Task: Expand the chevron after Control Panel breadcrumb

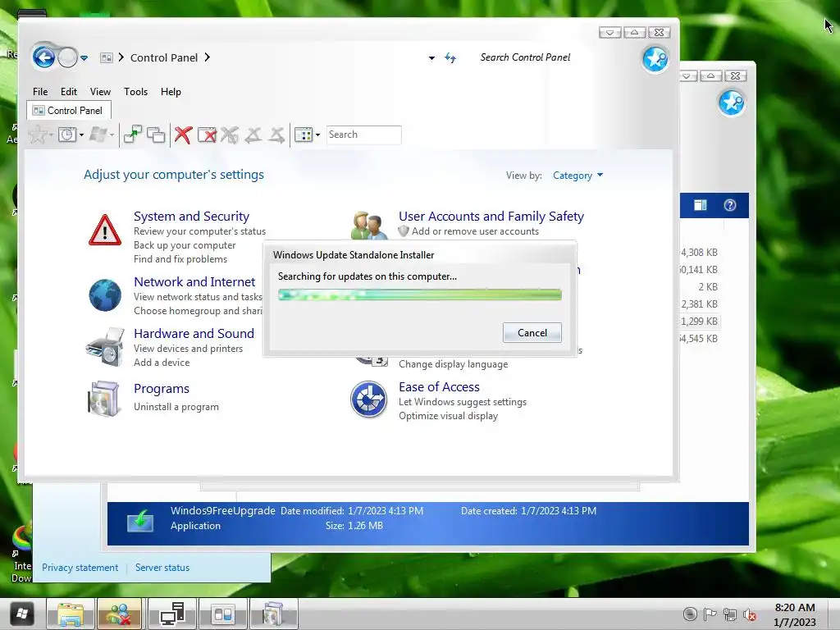Action: 208,57
